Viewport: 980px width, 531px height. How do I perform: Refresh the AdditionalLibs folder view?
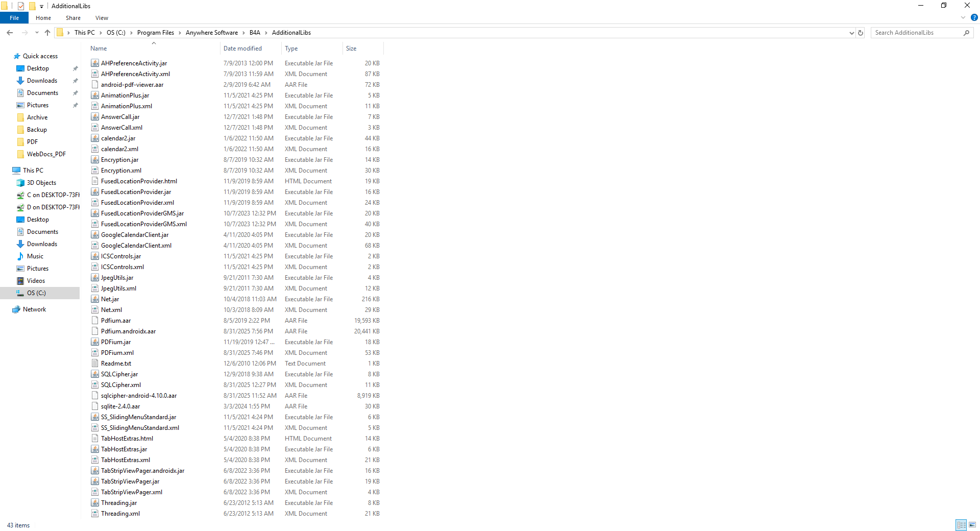(x=861, y=33)
